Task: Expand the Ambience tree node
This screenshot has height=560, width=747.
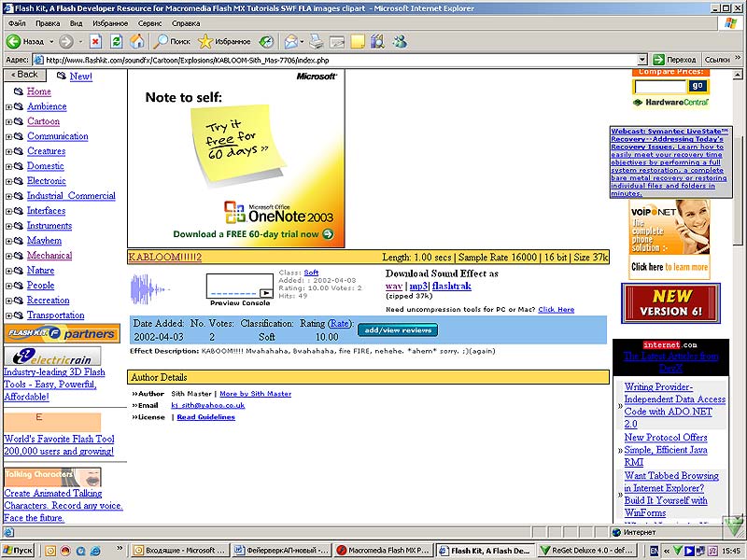Action: coord(9,107)
